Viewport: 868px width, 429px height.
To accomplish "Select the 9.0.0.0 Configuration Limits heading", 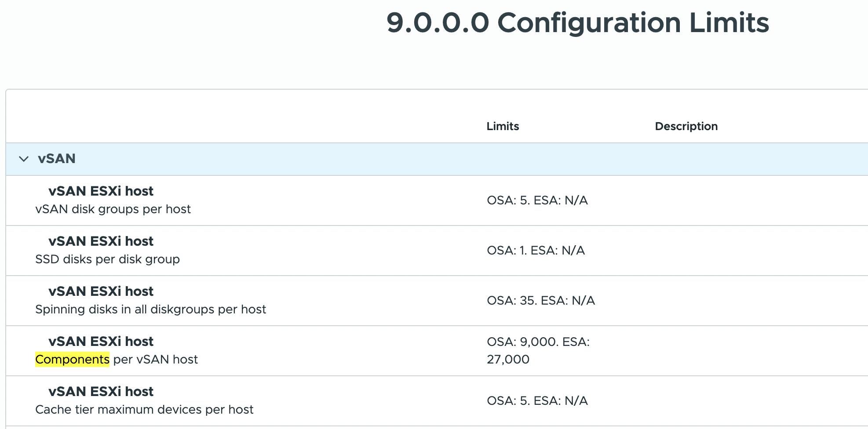I will coord(577,23).
